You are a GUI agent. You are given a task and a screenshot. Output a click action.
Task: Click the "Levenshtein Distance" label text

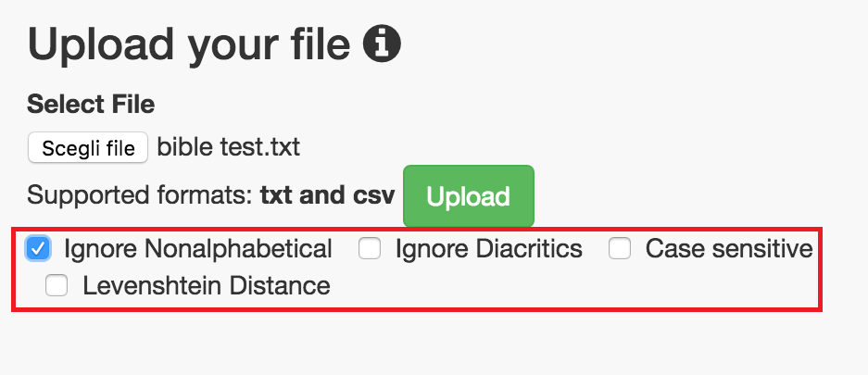pyautogui.click(x=206, y=285)
